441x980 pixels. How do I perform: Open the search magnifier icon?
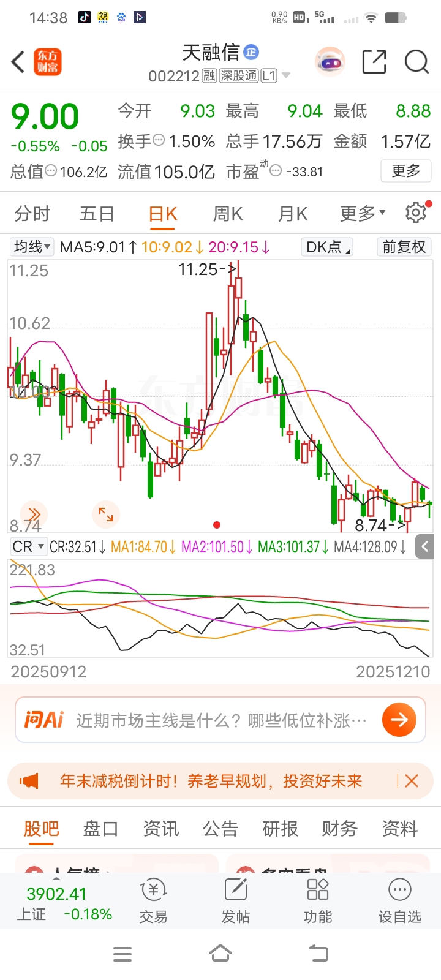coord(417,62)
